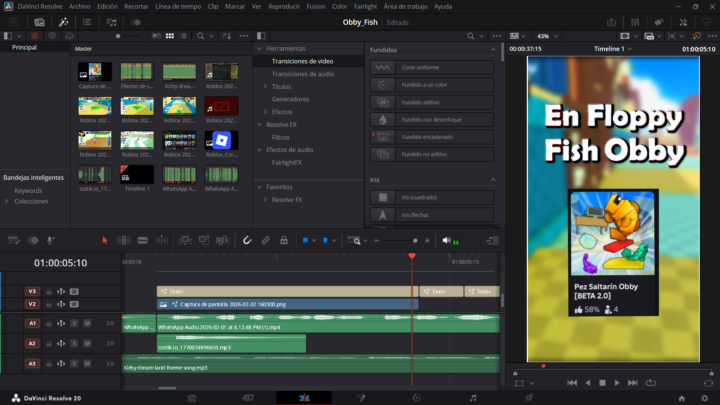Open the Fairlight page music note icon

[473, 398]
